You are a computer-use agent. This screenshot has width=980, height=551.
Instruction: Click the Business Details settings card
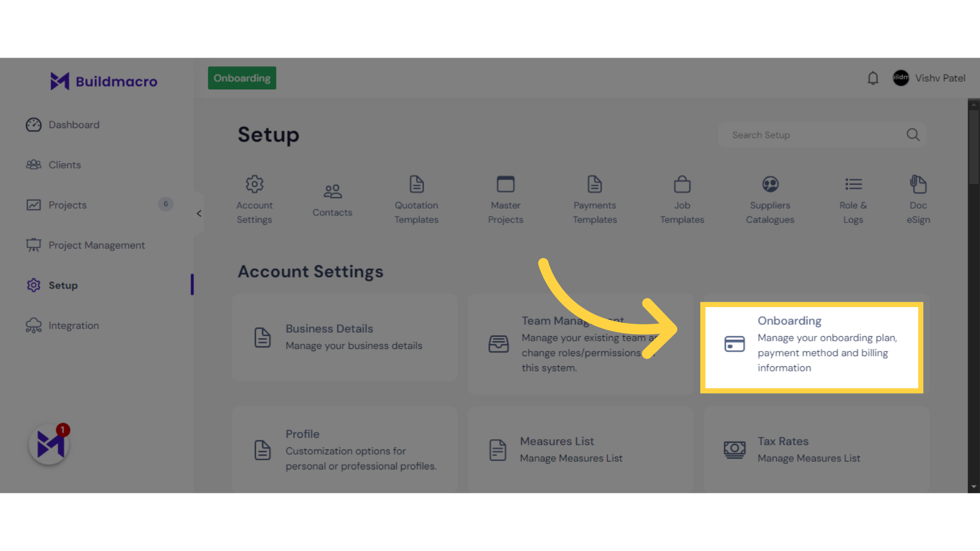(x=345, y=336)
